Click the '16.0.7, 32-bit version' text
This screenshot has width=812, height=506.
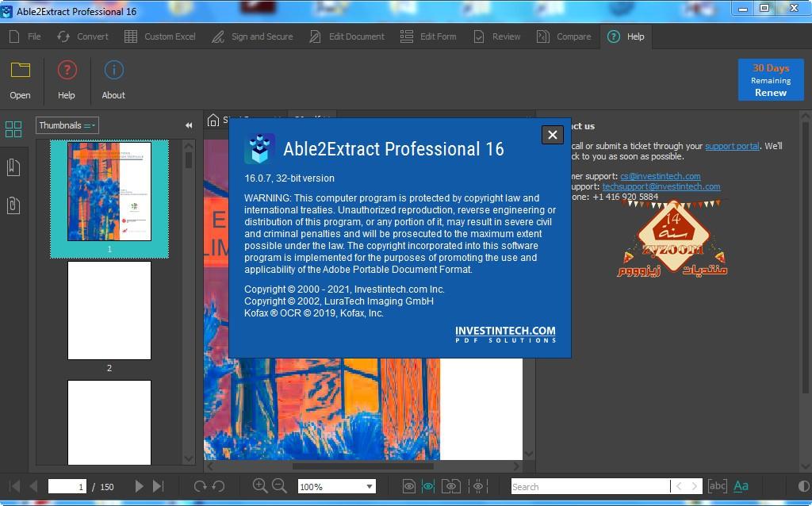(289, 178)
